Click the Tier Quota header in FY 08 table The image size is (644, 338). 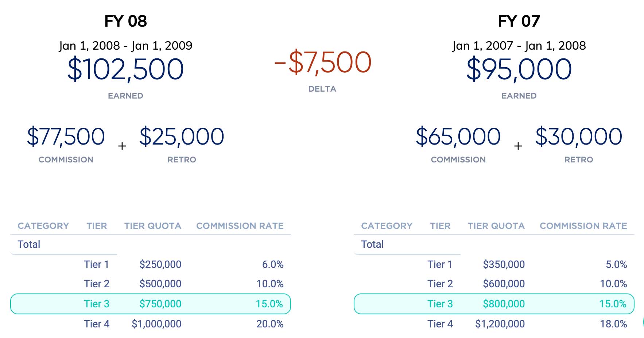[x=153, y=226]
